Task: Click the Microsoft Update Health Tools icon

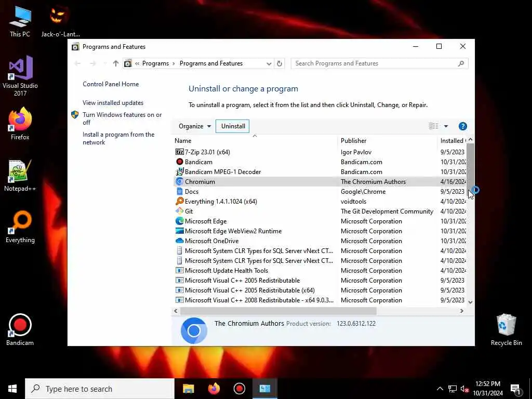Action: [x=179, y=270]
